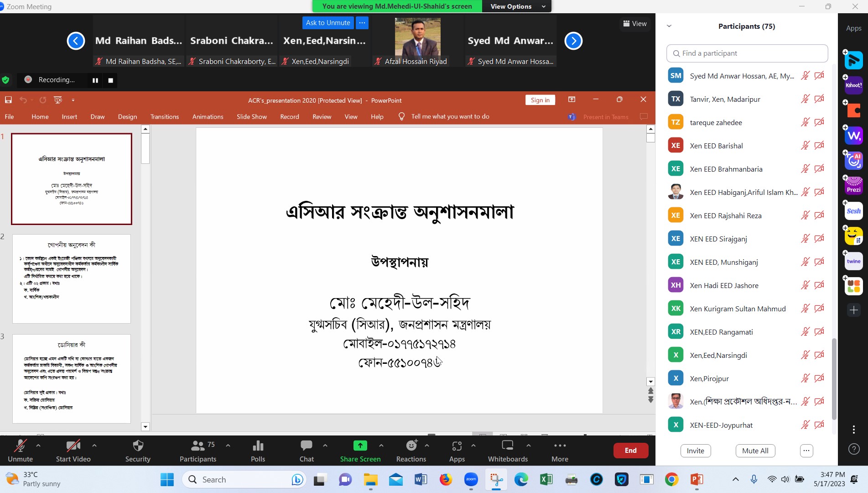Open the Sesh app icon

coord(853,211)
